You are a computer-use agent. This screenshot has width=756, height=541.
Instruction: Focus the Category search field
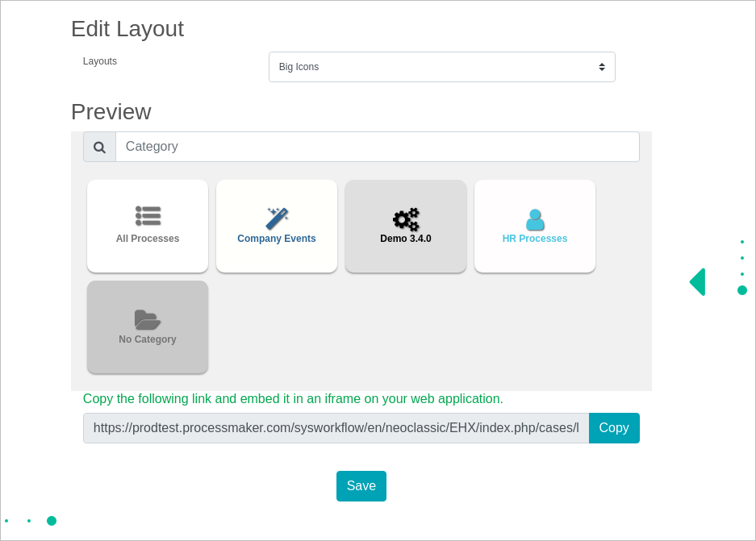point(377,147)
